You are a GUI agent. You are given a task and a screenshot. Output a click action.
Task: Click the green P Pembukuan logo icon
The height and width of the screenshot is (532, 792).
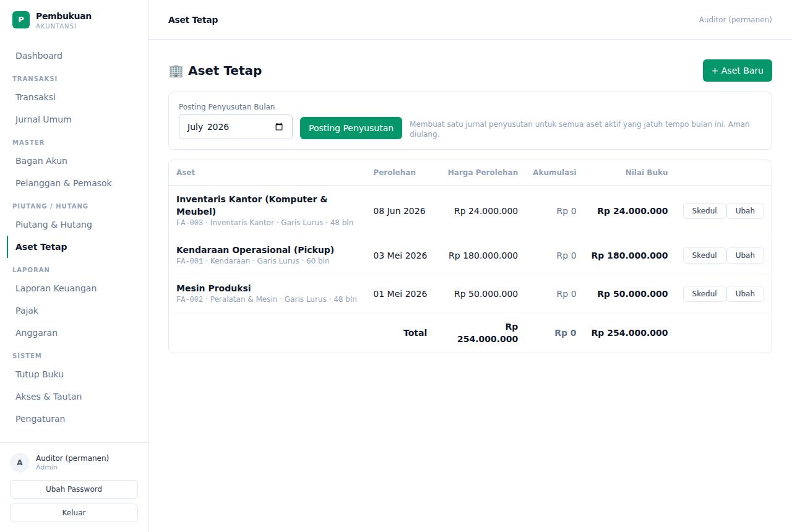click(x=21, y=20)
